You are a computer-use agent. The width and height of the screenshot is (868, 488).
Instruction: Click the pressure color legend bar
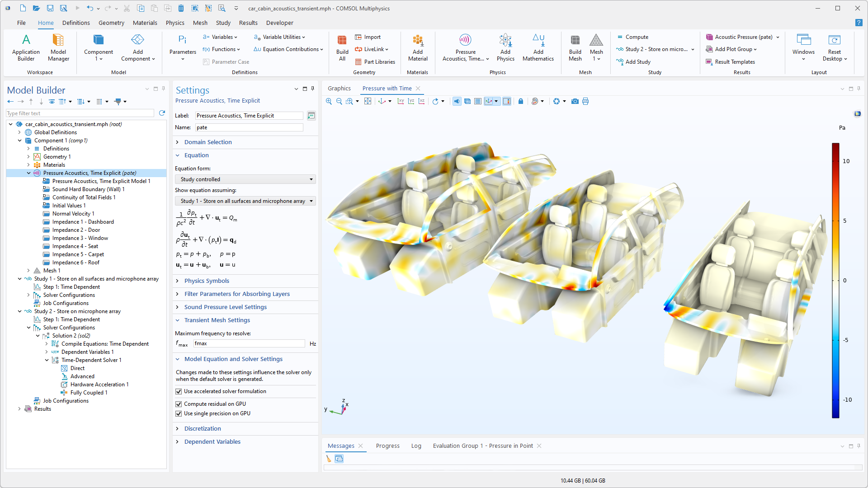pyautogui.click(x=835, y=280)
